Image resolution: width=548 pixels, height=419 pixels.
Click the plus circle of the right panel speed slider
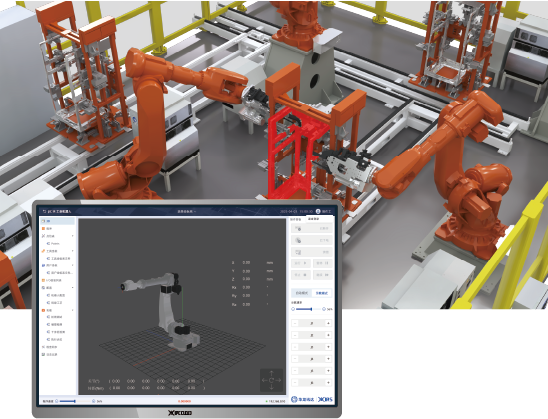pos(324,309)
